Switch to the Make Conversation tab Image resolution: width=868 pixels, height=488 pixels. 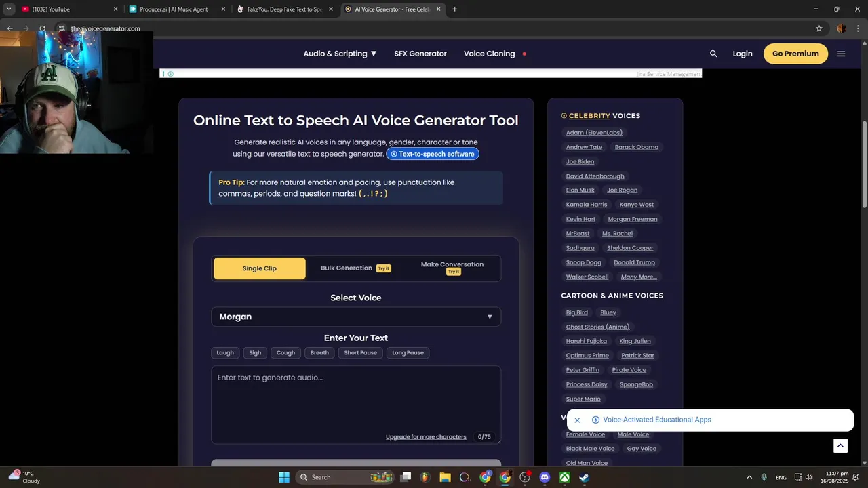click(452, 268)
